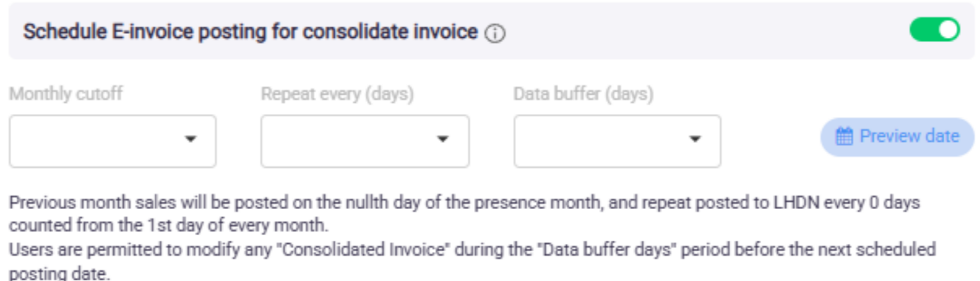Click the Repeat every (days) label
This screenshot has width=980, height=281.
pos(337,94)
